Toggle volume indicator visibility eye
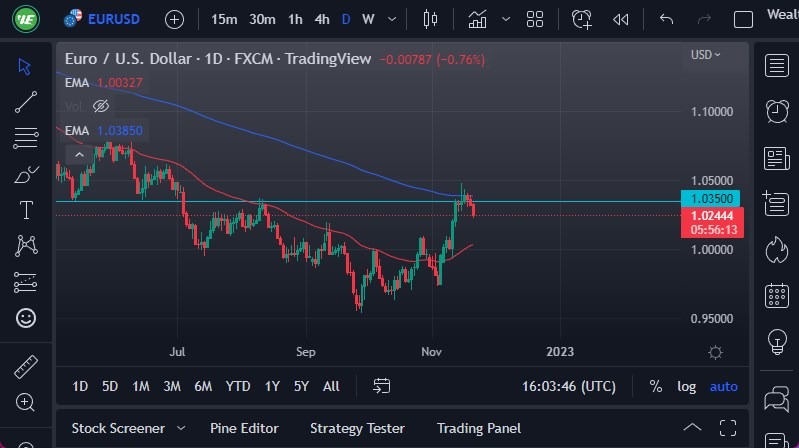Image resolution: width=799 pixels, height=448 pixels. (x=100, y=106)
